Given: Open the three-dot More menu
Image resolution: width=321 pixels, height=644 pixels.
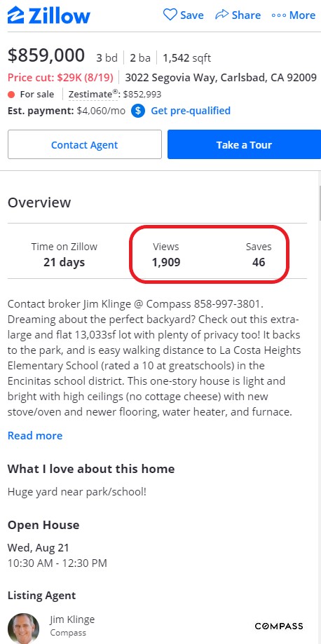Looking at the screenshot, I should coord(294,15).
